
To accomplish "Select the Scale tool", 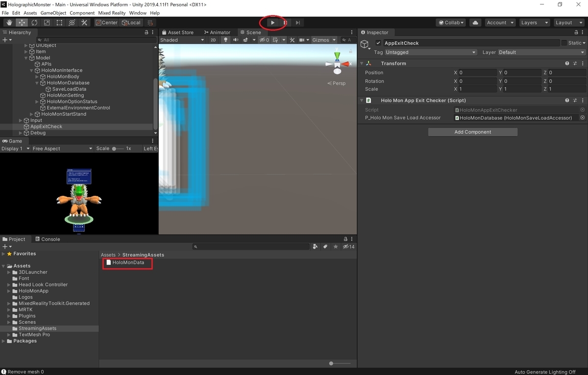I will 47,23.
